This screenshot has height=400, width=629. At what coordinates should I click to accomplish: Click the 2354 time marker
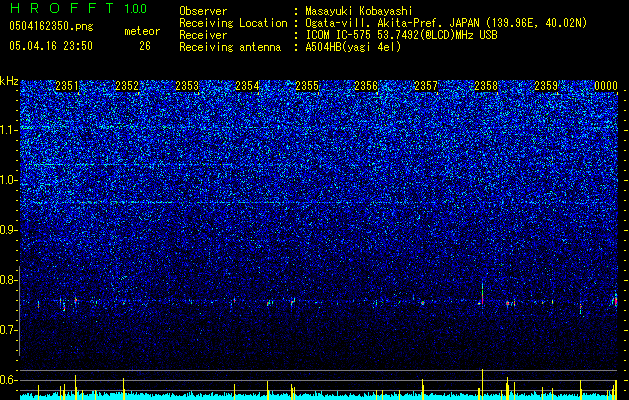tap(247, 86)
